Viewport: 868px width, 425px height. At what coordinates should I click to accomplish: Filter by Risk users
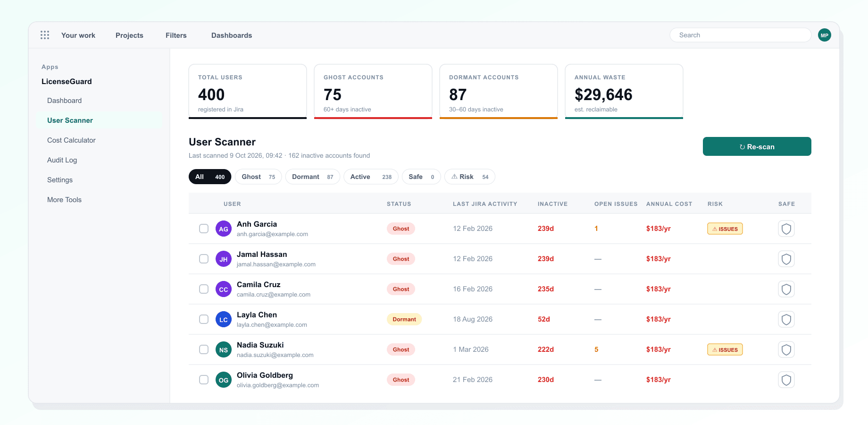tap(470, 177)
